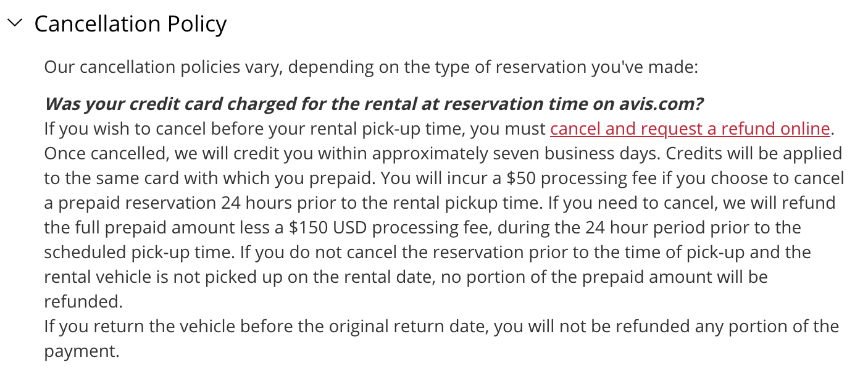Click the Cancellation Policy heading
The height and width of the screenshot is (373, 868).
coord(130,24)
